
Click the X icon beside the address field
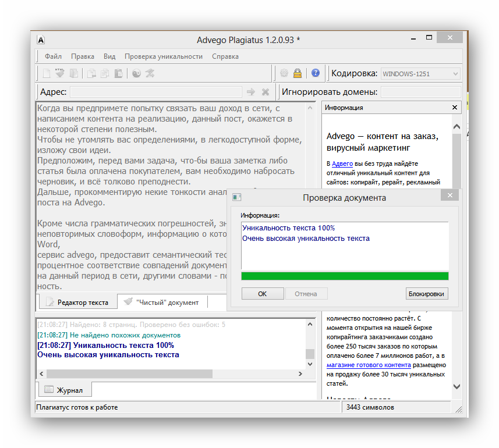266,92
